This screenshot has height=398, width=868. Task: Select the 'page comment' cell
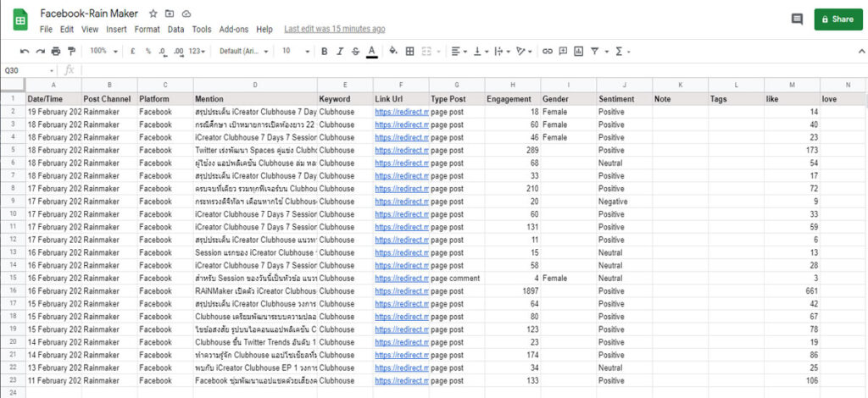pos(457,278)
